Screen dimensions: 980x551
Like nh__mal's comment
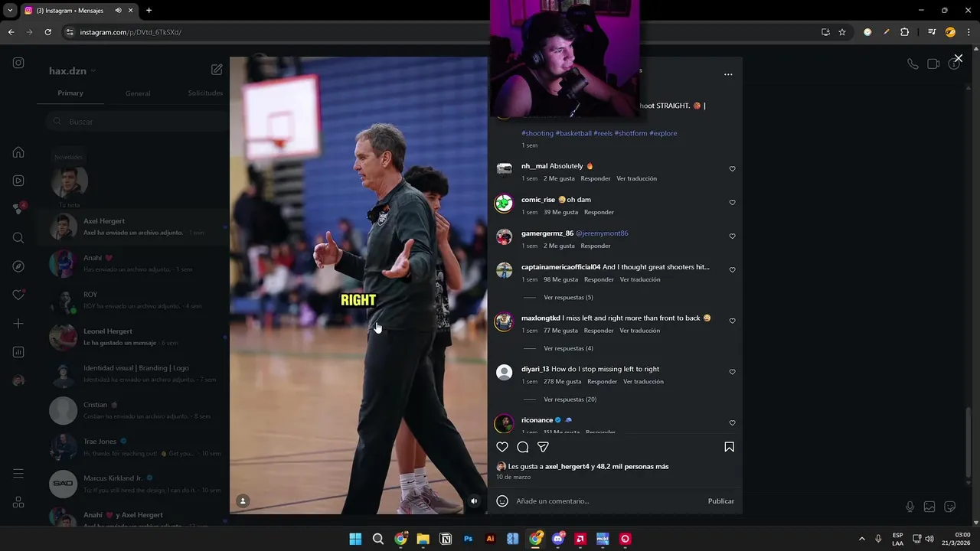pos(732,169)
